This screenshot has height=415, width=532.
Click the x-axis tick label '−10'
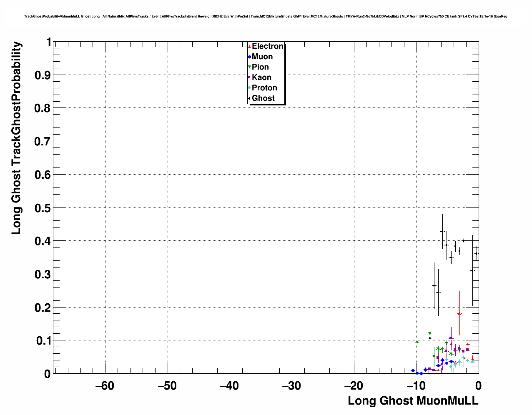coord(416,386)
